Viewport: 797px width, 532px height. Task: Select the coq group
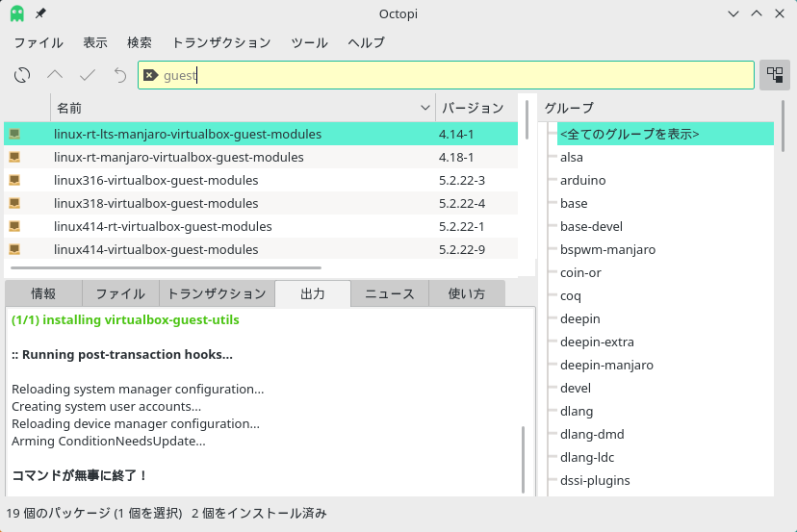click(x=570, y=295)
